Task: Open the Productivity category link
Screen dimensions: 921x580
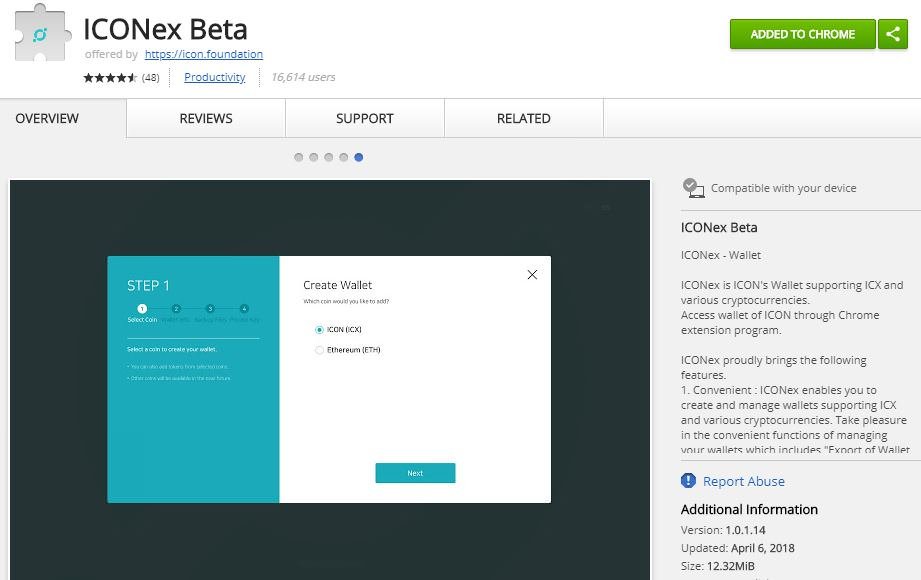Action: 214,77
